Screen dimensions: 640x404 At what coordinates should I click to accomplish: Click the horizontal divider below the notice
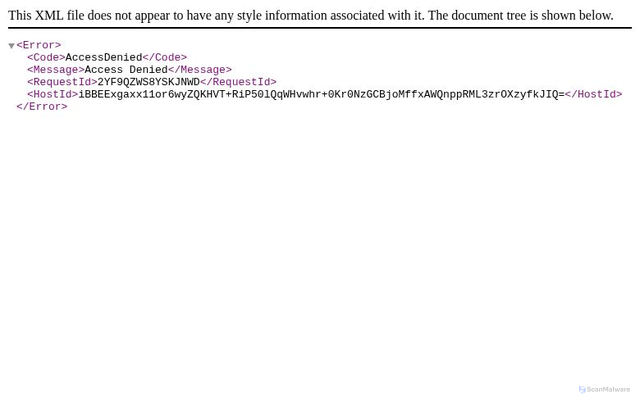[320, 29]
